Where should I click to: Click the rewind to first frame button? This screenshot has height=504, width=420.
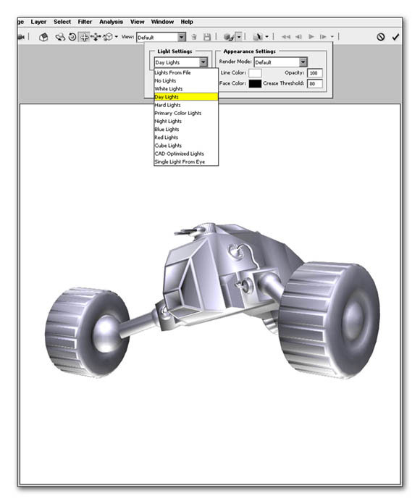click(286, 37)
